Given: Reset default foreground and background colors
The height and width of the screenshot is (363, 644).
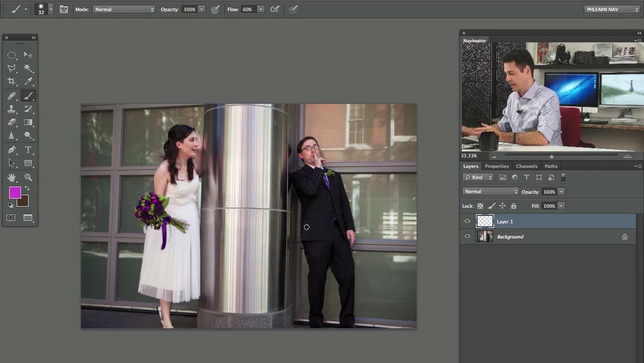Looking at the screenshot, I should click(11, 205).
